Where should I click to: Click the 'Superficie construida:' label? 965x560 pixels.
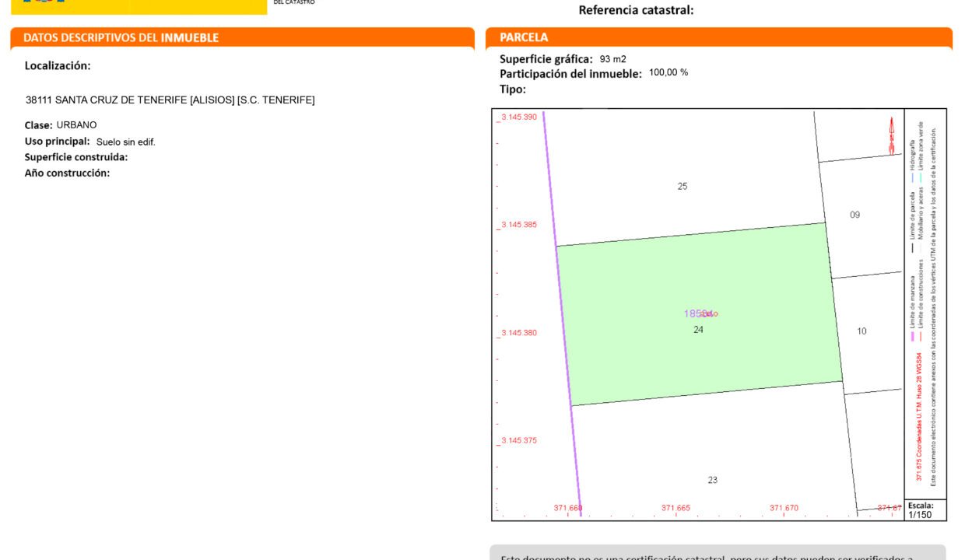tap(76, 157)
